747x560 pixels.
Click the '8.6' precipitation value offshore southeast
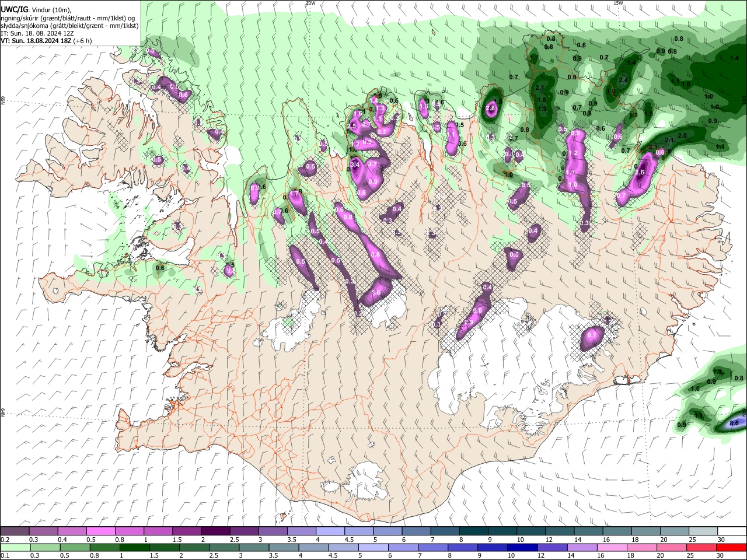735,423
